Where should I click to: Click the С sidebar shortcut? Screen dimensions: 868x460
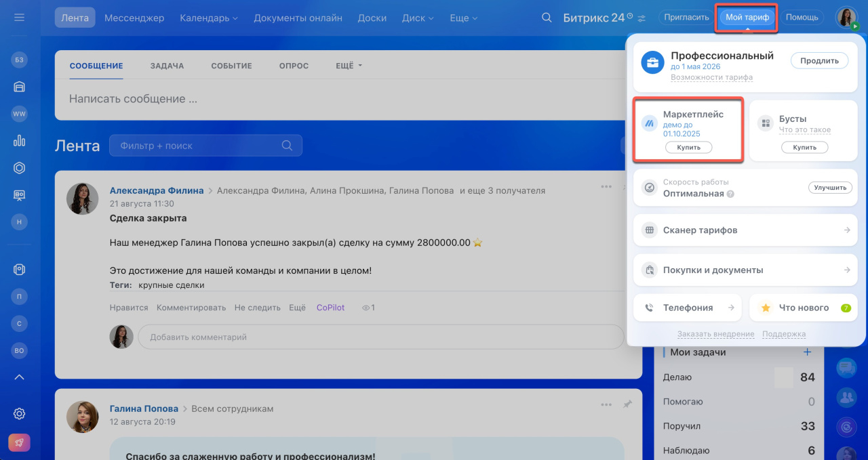19,323
